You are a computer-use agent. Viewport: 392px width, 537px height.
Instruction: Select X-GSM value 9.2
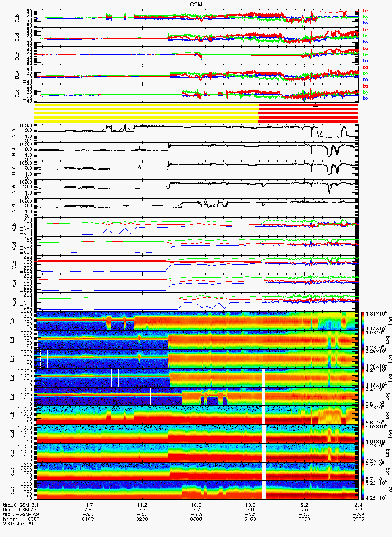(304, 505)
